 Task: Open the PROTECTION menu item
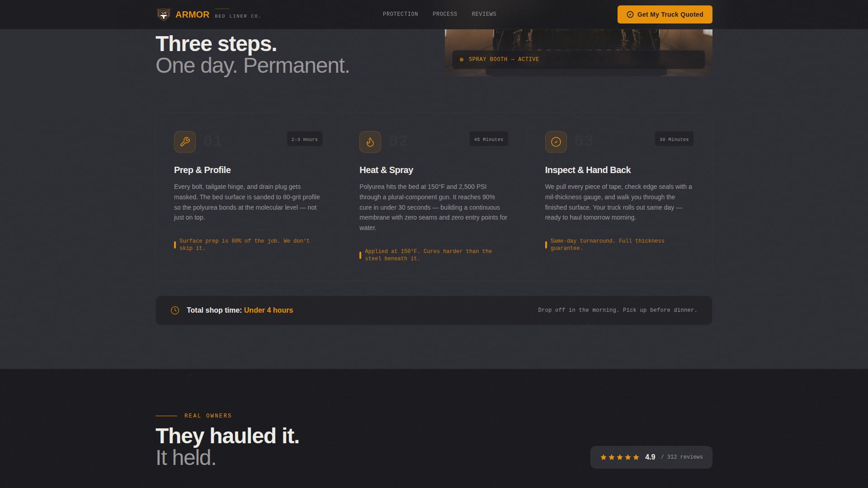[x=400, y=14]
